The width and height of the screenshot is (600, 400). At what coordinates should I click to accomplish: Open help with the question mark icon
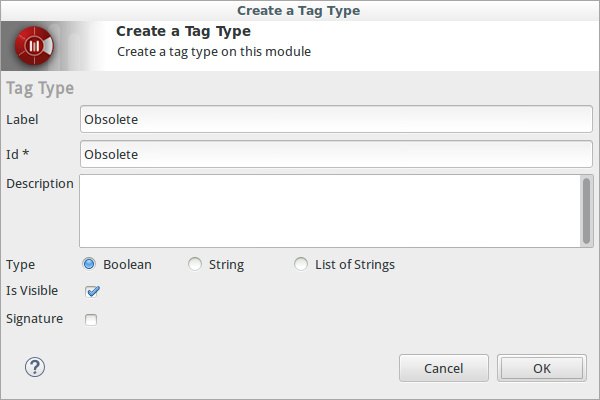pyautogui.click(x=35, y=367)
